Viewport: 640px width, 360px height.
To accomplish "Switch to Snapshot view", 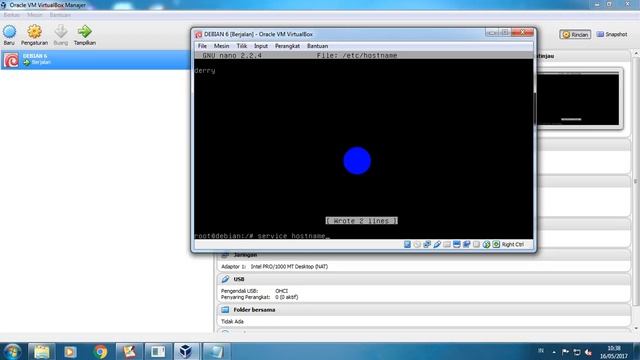I will 612,35.
